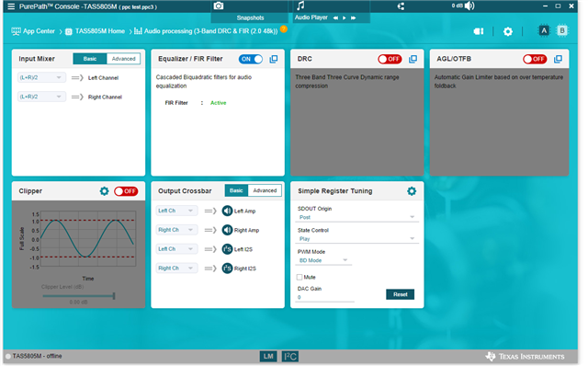Click the Left Amp speaker icon
This screenshot has width=588, height=366.
tap(227, 211)
